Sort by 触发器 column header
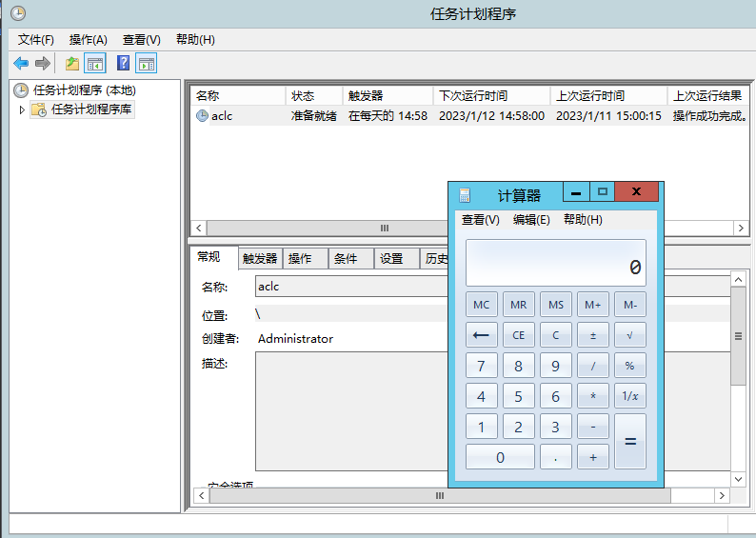Image resolution: width=756 pixels, height=538 pixels. (388, 96)
